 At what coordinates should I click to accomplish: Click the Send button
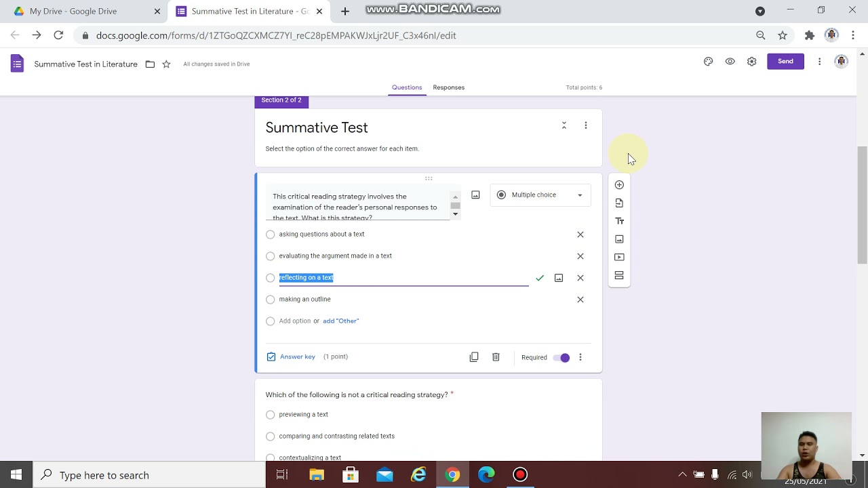pyautogui.click(x=785, y=61)
